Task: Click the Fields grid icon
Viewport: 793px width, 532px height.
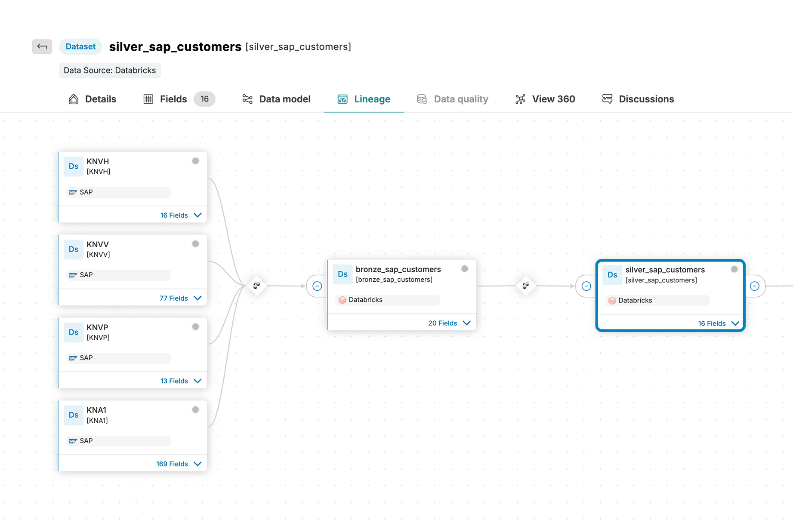Action: pos(148,99)
